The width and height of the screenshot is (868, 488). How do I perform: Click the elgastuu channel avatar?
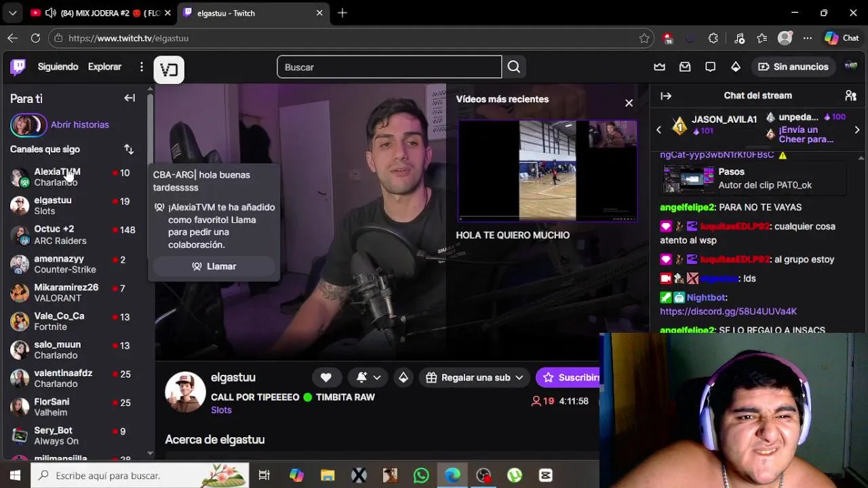(185, 392)
